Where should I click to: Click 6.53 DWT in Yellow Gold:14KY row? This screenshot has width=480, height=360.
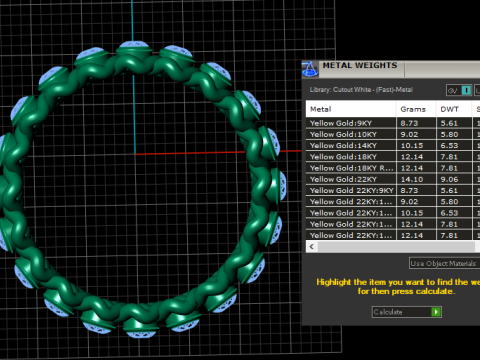click(x=449, y=145)
